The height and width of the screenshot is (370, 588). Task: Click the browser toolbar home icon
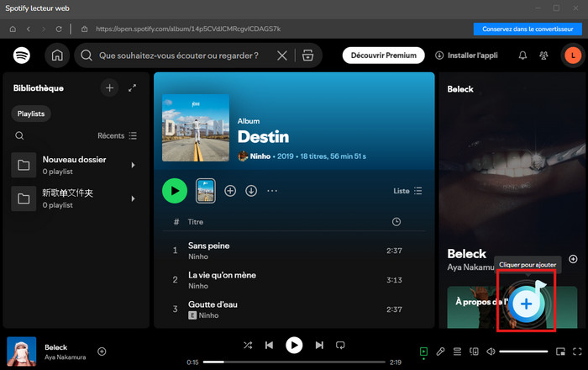[13, 29]
